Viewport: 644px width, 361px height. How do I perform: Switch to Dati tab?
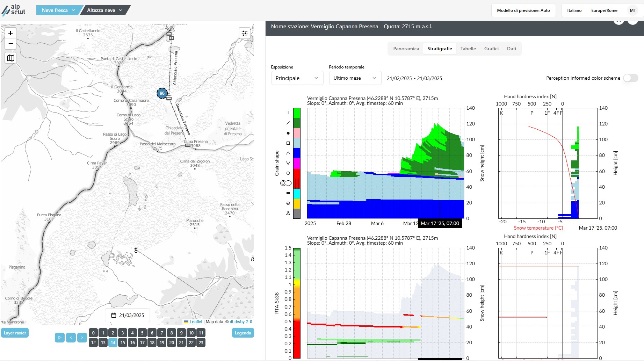[x=512, y=49]
